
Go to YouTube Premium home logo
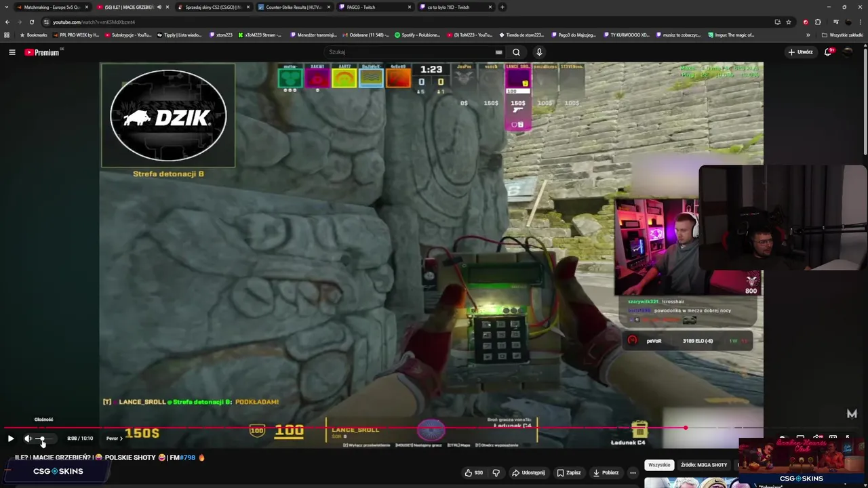42,52
